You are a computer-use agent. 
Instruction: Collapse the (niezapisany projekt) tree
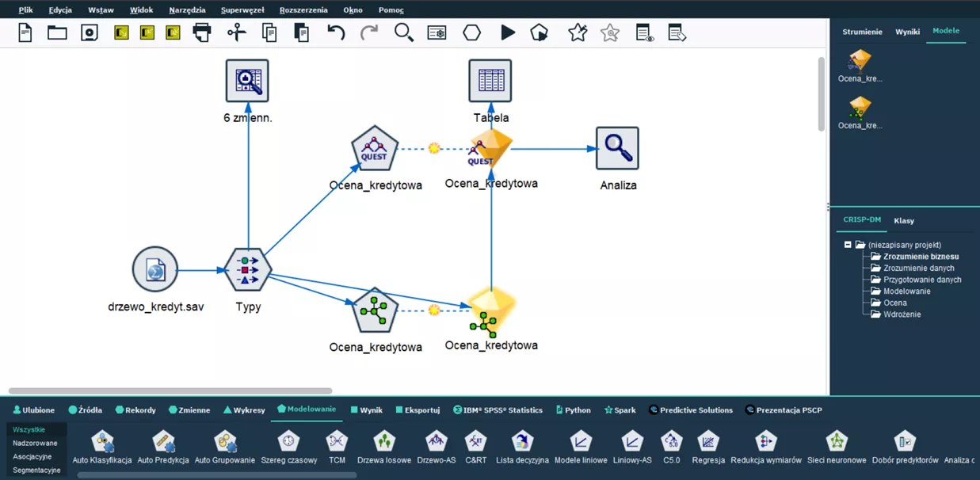point(848,245)
